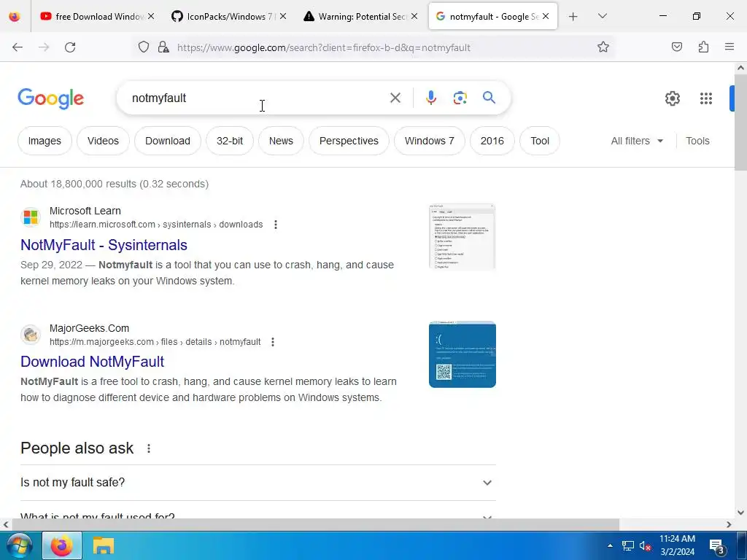Open People also ask options dots

tap(149, 448)
